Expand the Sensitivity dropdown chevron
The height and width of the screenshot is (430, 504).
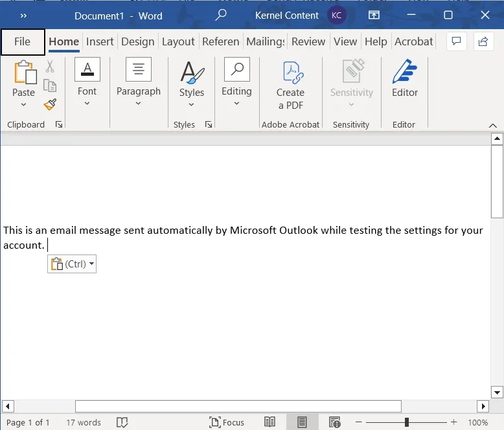tap(351, 104)
